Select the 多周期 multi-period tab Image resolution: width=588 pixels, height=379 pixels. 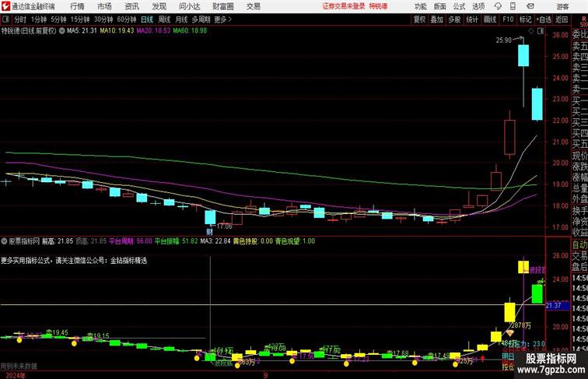[x=201, y=19]
